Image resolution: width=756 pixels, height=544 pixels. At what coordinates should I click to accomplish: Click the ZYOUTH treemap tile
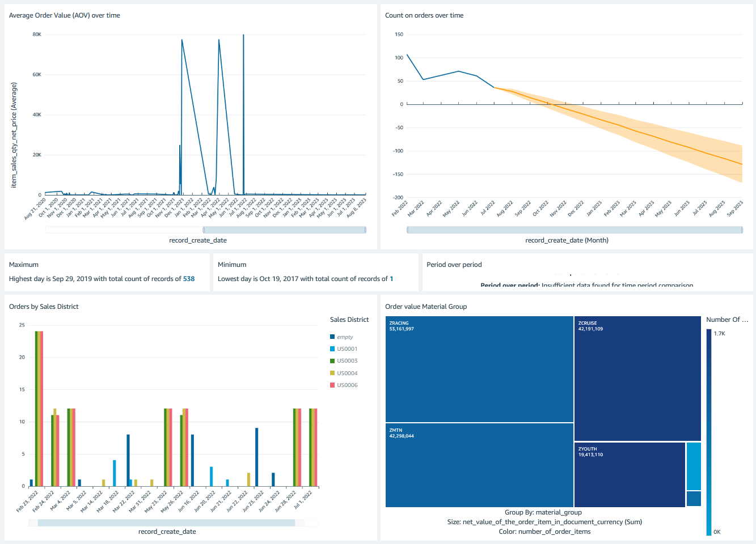(x=630, y=475)
